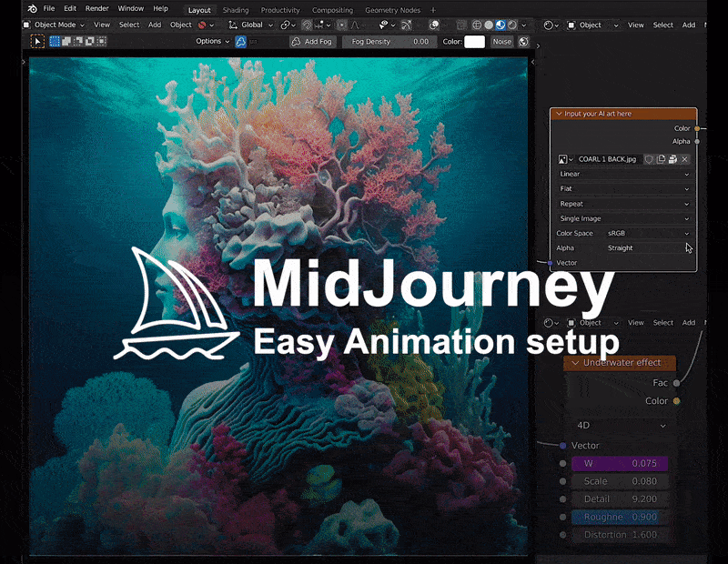Click the blue addon icon beside Options
728x564 pixels.
click(240, 42)
